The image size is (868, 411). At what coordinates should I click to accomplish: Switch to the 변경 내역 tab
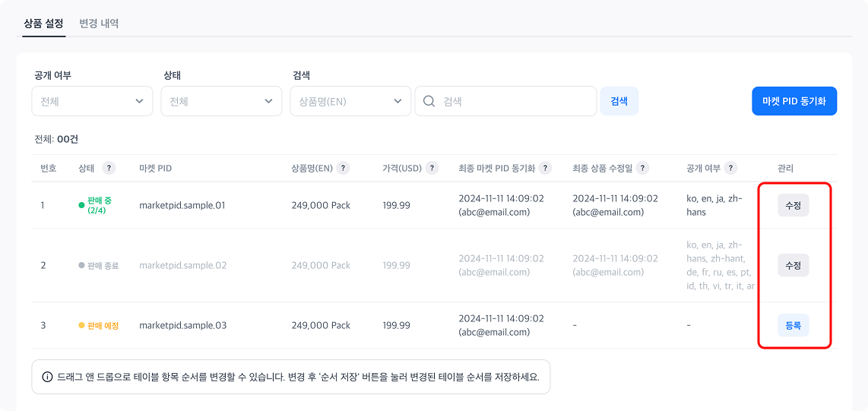[x=99, y=24]
